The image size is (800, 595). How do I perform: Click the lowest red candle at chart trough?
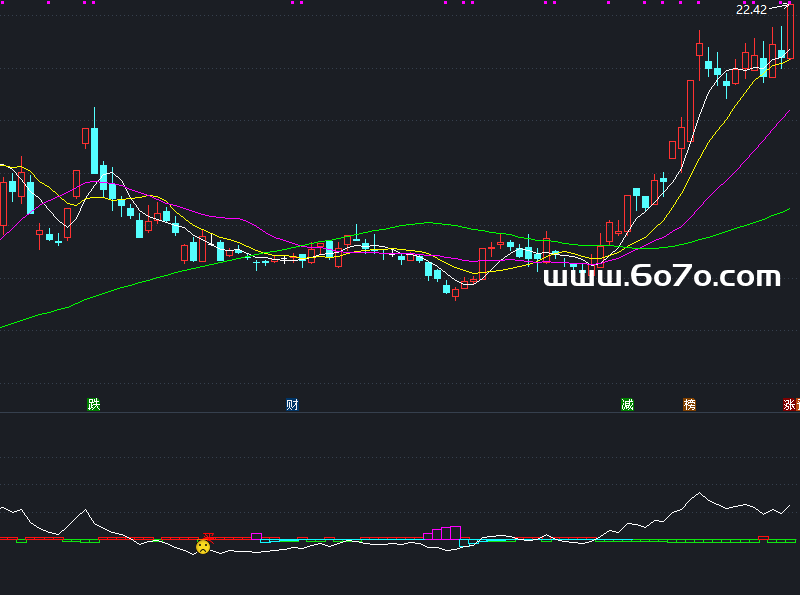click(x=456, y=293)
